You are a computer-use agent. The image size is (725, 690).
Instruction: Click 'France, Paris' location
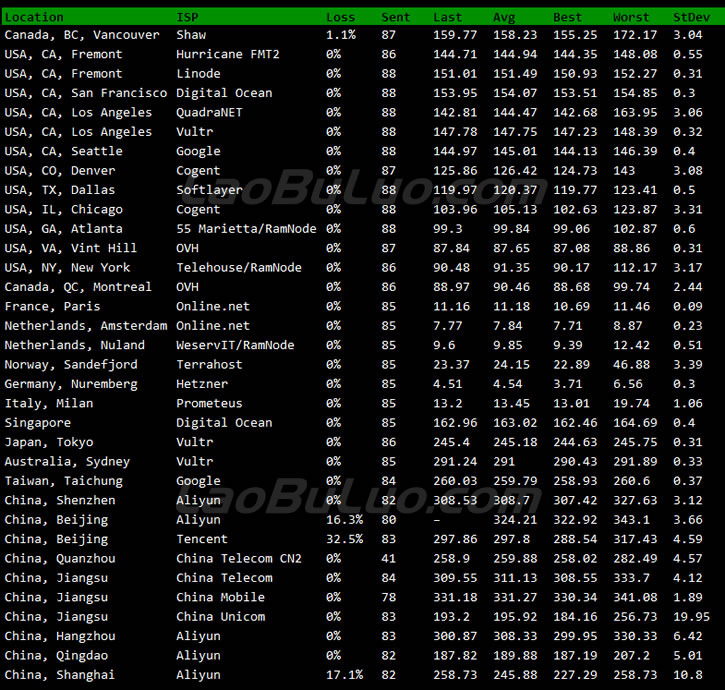pos(52,307)
